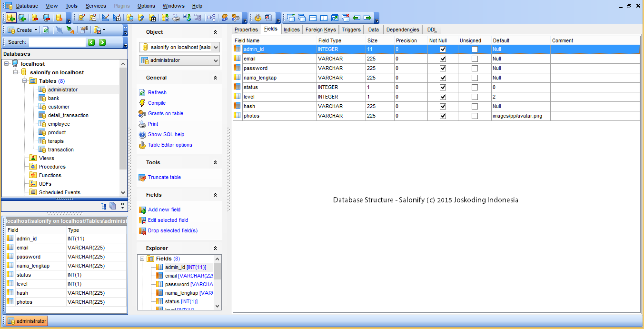Collapse the Explorer section chevron
The height and width of the screenshot is (329, 644).
[215, 248]
